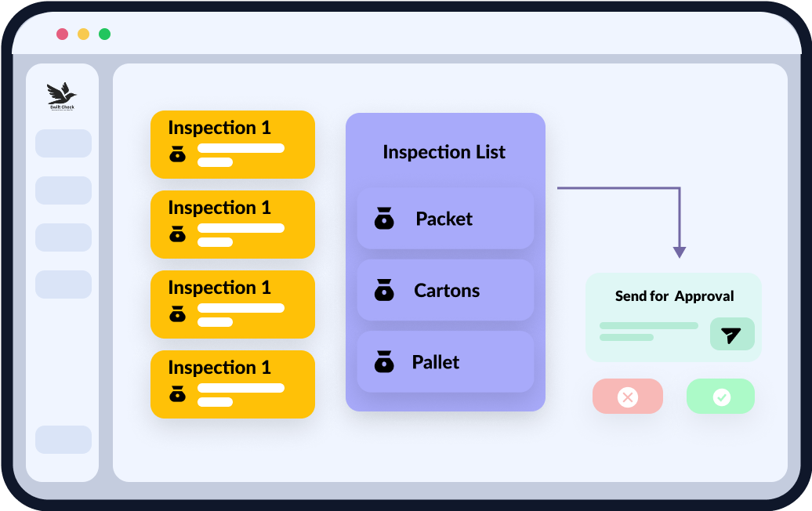Click the Send for Approval title
Image resolution: width=812 pixels, height=511 pixels.
(674, 296)
